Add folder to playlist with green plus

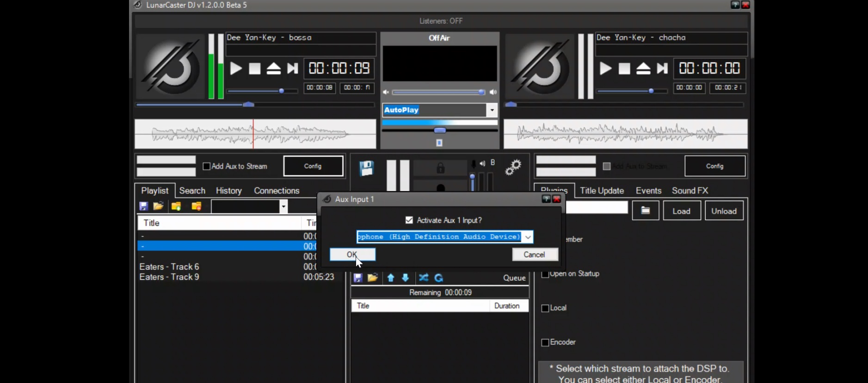pos(176,206)
